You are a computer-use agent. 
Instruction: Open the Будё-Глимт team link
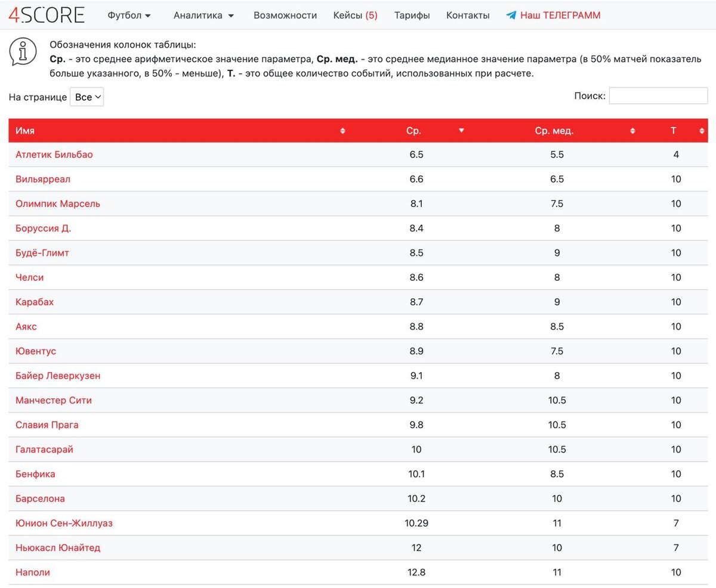[x=42, y=253]
